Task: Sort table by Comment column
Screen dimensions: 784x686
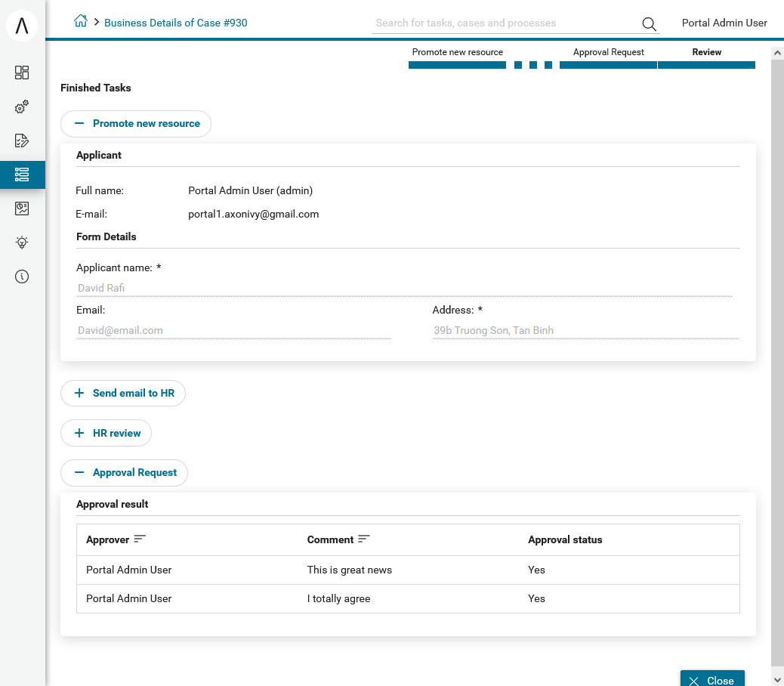Action: (364, 539)
